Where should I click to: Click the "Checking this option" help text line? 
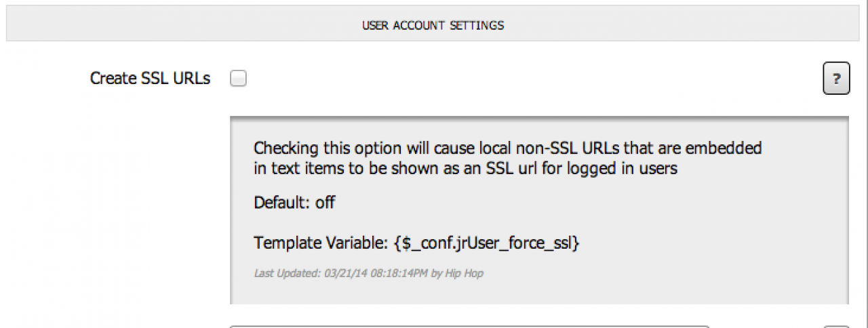(x=507, y=148)
